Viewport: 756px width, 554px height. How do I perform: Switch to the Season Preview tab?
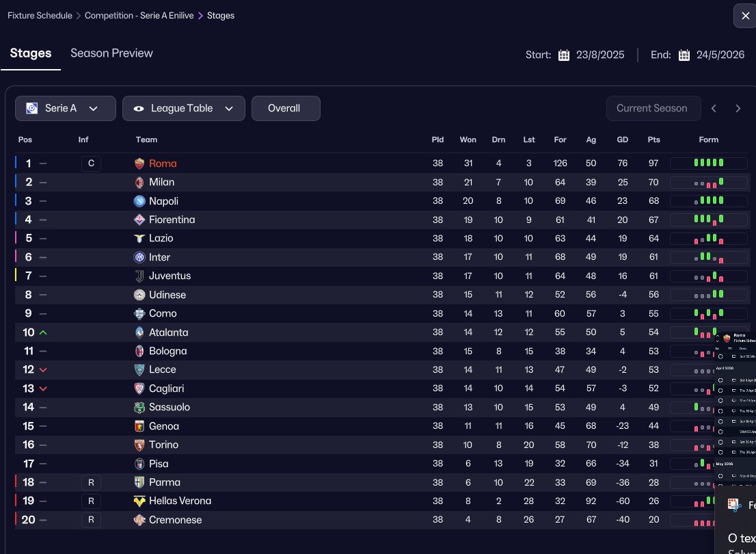(111, 53)
